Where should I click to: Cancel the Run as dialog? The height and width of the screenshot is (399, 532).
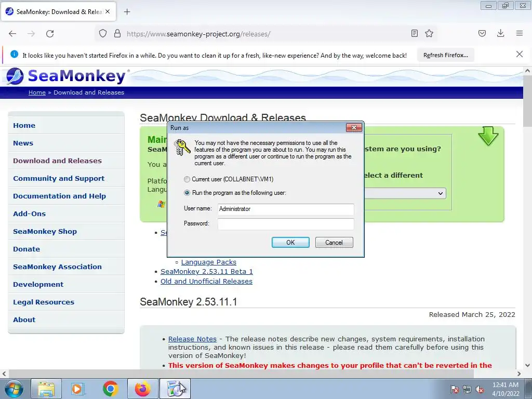334,242
